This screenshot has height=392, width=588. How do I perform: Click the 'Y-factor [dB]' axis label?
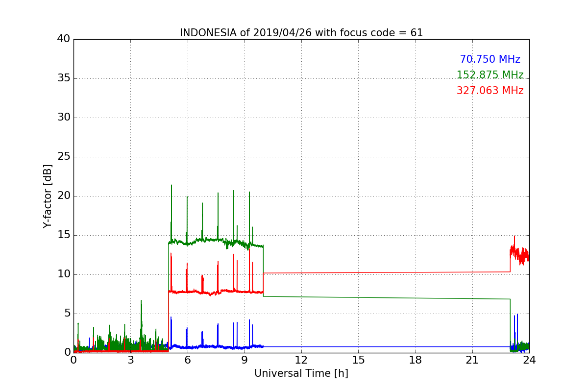(48, 196)
